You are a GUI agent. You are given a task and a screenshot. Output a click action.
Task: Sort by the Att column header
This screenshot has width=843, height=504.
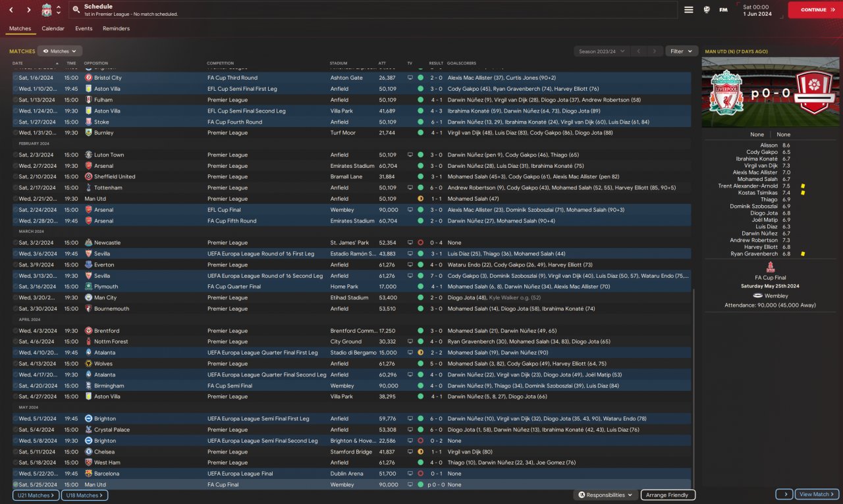(x=382, y=63)
